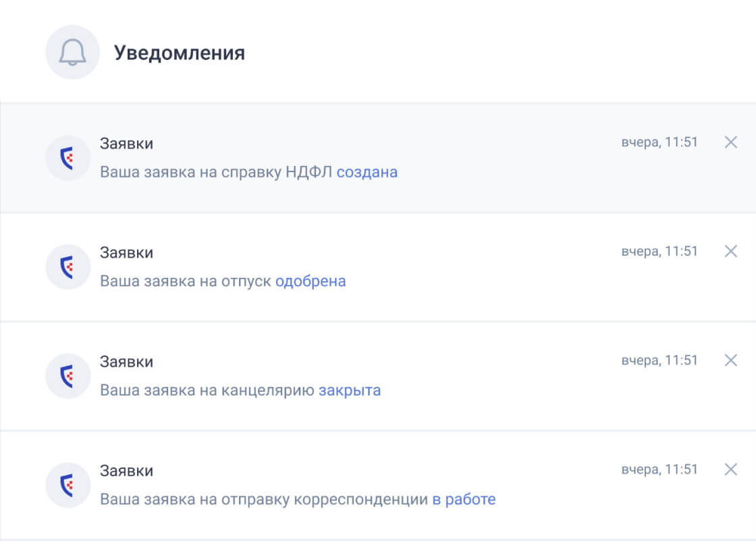Select "Заявки" title in НДФЛ notification

(126, 143)
